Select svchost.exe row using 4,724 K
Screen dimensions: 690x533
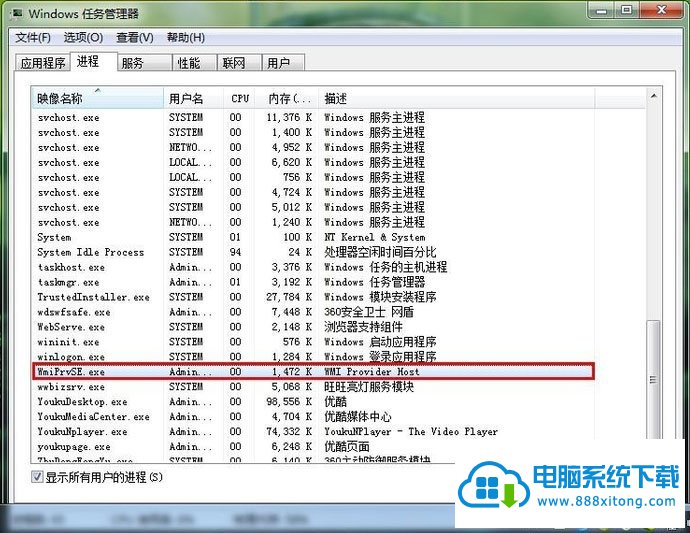click(x=313, y=192)
